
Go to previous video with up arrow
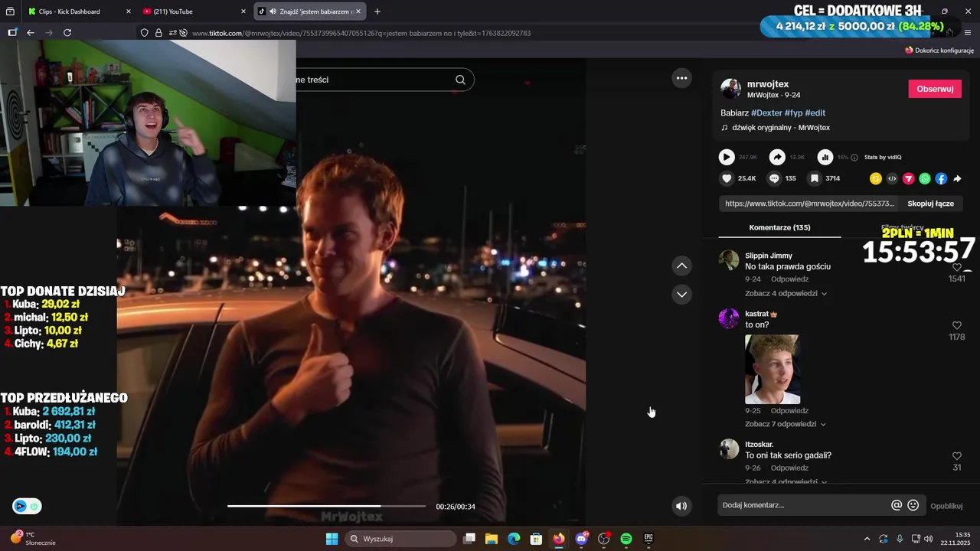(681, 266)
